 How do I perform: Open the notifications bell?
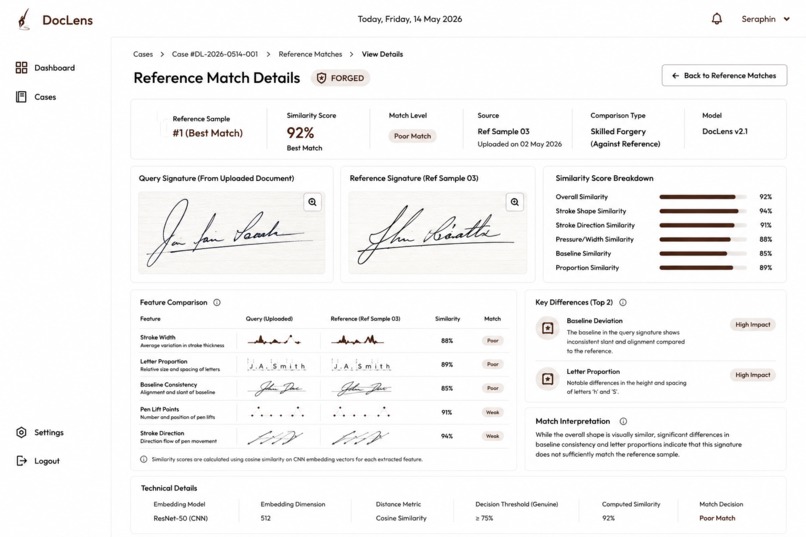[x=717, y=19]
